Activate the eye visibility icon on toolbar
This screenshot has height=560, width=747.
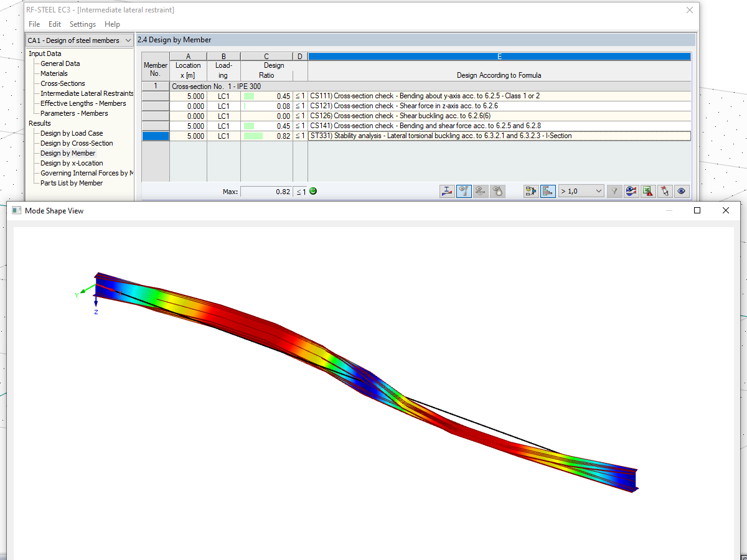click(x=682, y=191)
